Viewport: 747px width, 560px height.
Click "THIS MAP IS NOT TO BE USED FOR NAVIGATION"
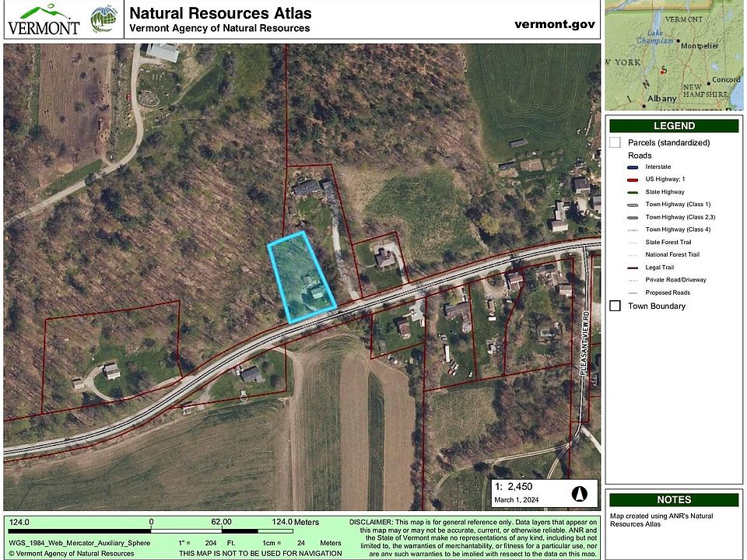260,553
